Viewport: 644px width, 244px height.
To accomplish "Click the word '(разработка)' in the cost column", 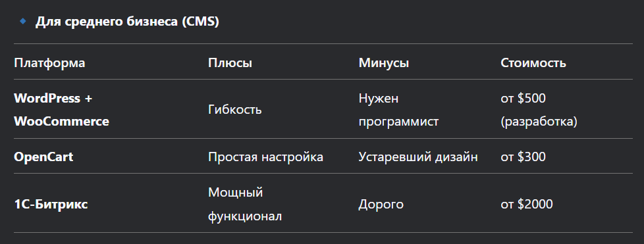I will point(539,122).
